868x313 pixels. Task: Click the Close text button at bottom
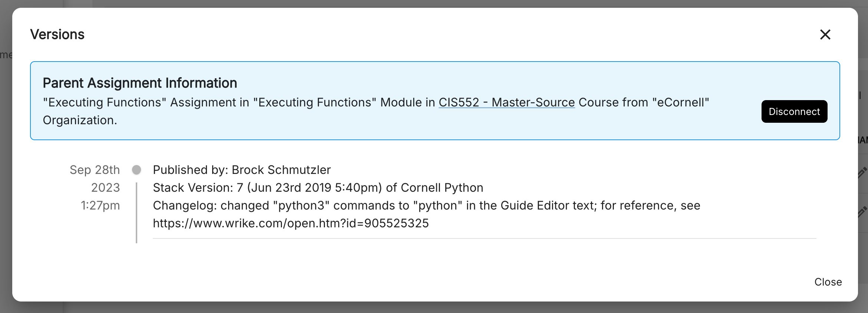pos(828,282)
